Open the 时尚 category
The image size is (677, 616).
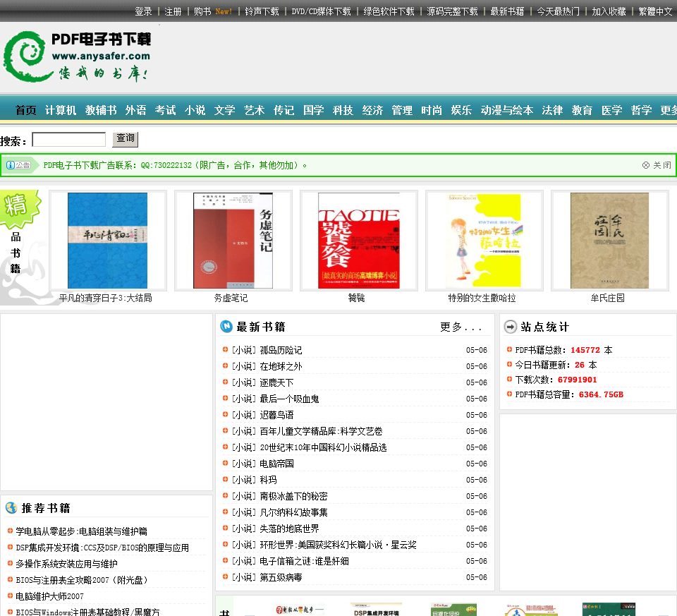pyautogui.click(x=432, y=110)
